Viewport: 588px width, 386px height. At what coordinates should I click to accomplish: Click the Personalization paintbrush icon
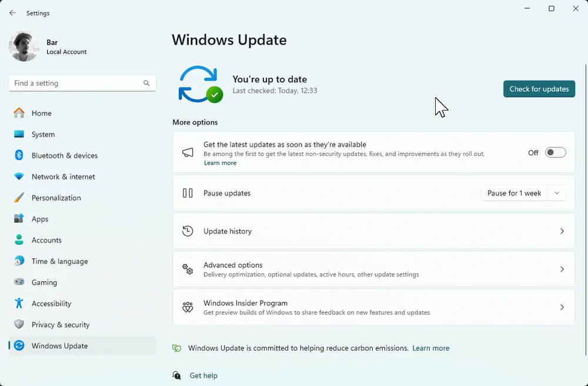[19, 197]
